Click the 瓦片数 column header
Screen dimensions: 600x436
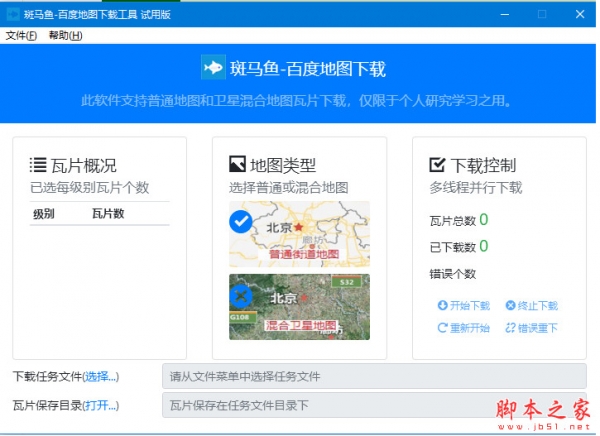pos(108,214)
